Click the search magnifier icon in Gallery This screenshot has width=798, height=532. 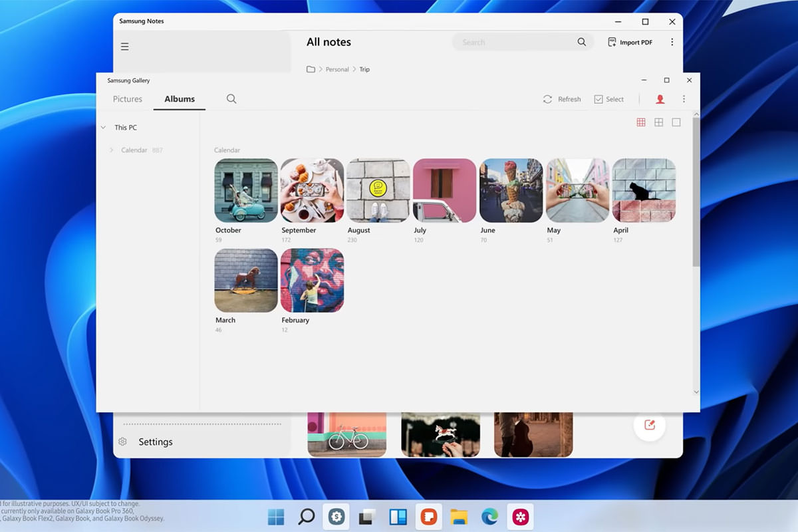pyautogui.click(x=231, y=99)
